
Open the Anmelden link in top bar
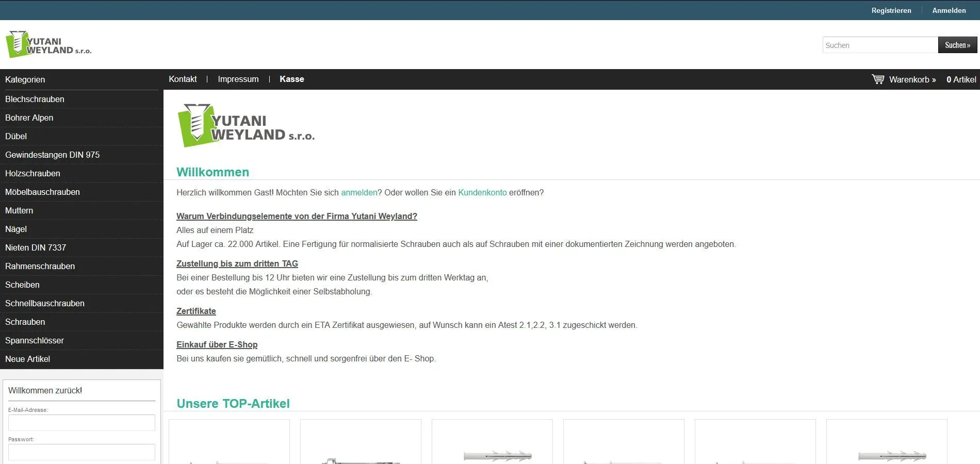point(949,10)
